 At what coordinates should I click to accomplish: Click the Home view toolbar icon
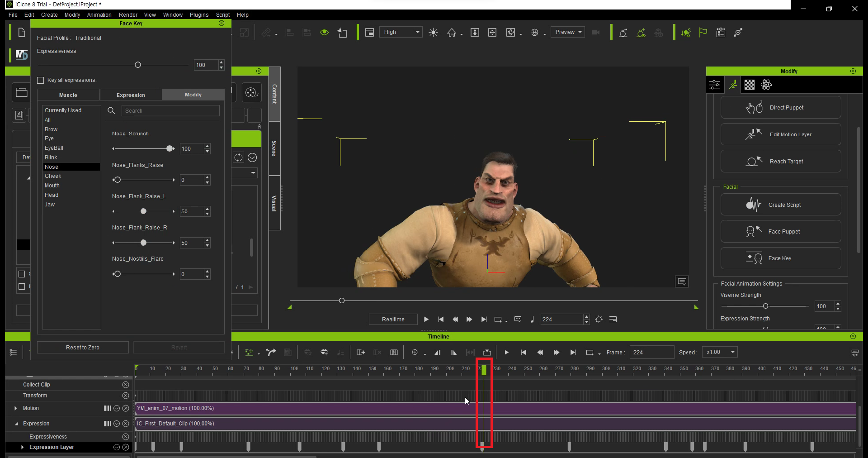click(x=452, y=33)
